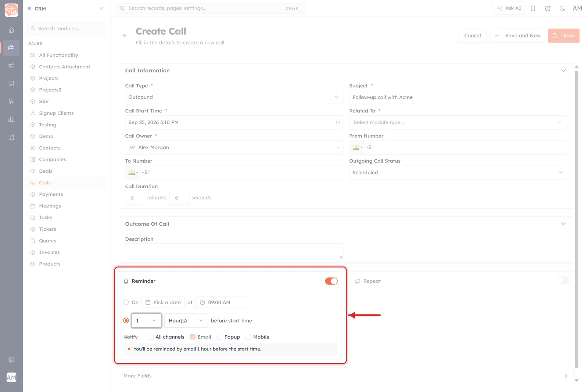This screenshot has height=392, width=588.
Task: Select the 'On' date radio button
Action: tap(126, 302)
